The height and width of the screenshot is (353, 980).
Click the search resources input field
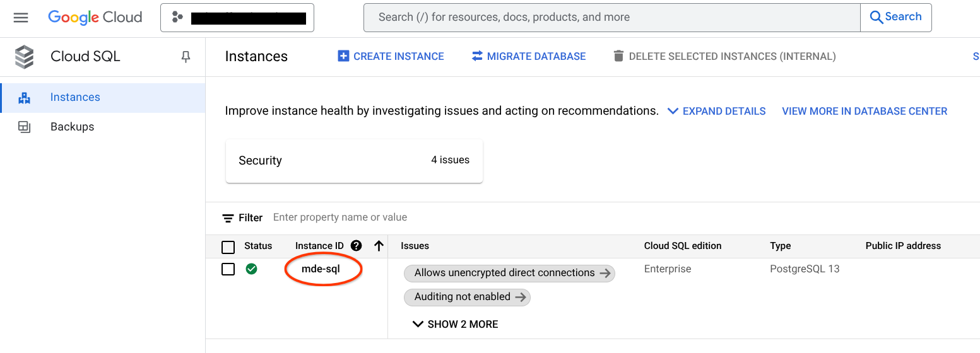coord(611,18)
